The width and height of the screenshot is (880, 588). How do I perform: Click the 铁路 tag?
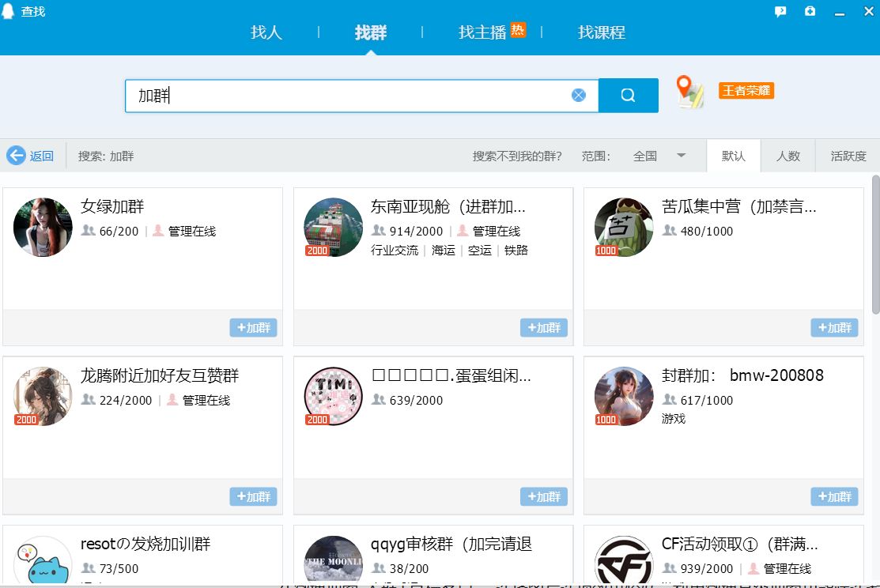[516, 251]
